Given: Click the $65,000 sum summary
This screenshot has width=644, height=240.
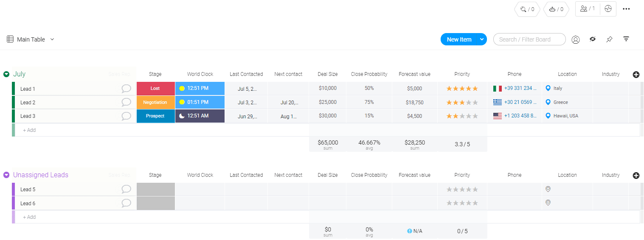Looking at the screenshot, I should coord(328,144).
